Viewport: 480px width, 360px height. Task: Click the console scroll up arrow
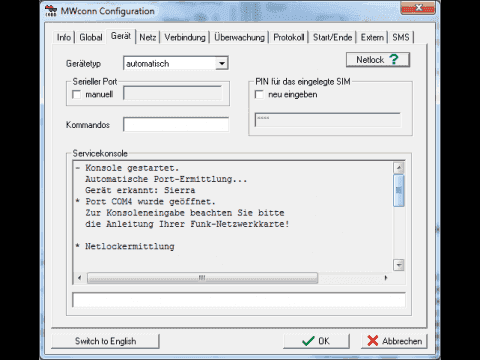(399, 168)
